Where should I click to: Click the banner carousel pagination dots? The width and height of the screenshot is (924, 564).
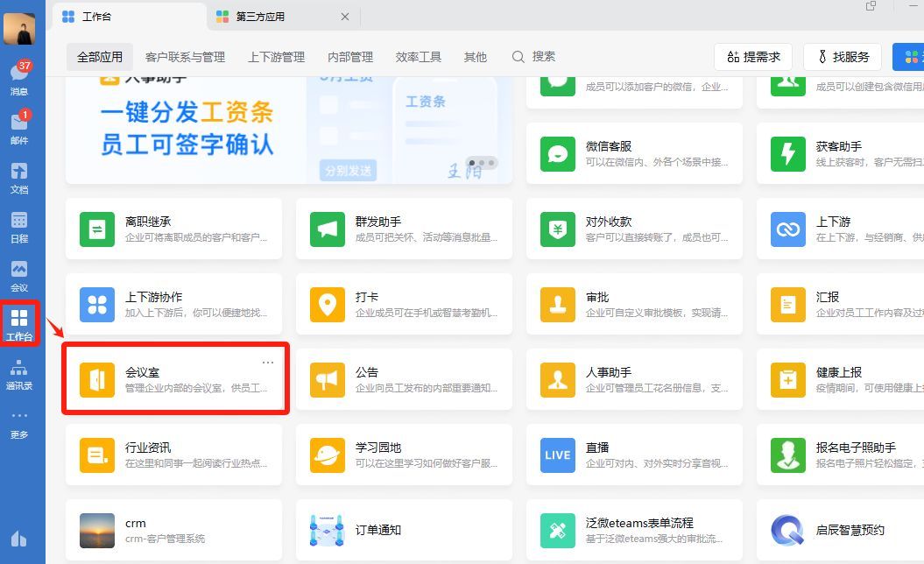click(x=482, y=163)
